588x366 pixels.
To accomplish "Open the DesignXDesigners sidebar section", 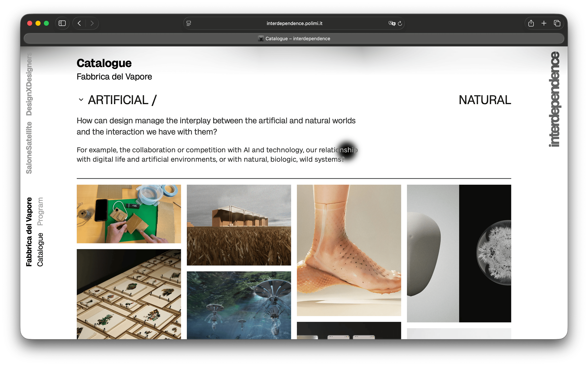I will point(29,84).
